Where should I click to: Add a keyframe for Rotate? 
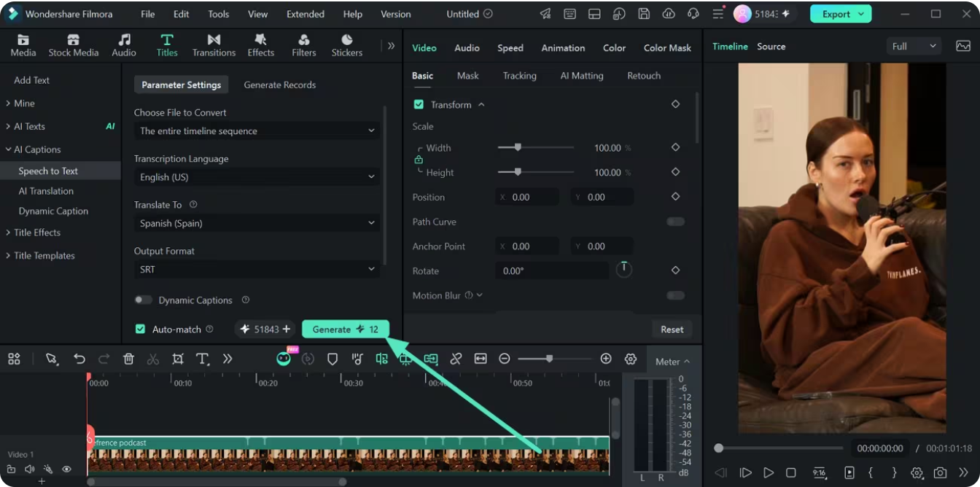tap(675, 270)
